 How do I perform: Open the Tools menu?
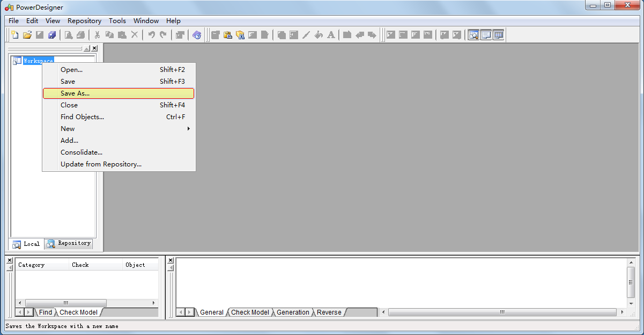(x=117, y=20)
